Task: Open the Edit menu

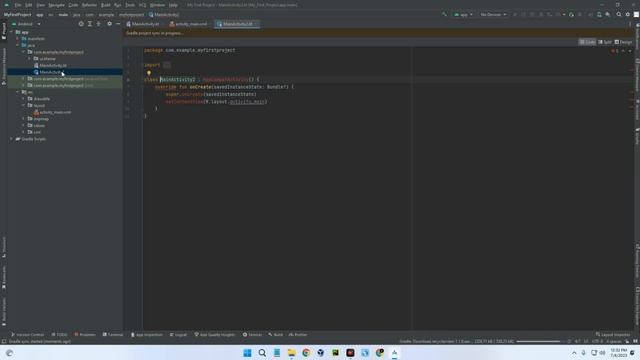Action: tap(29, 5)
